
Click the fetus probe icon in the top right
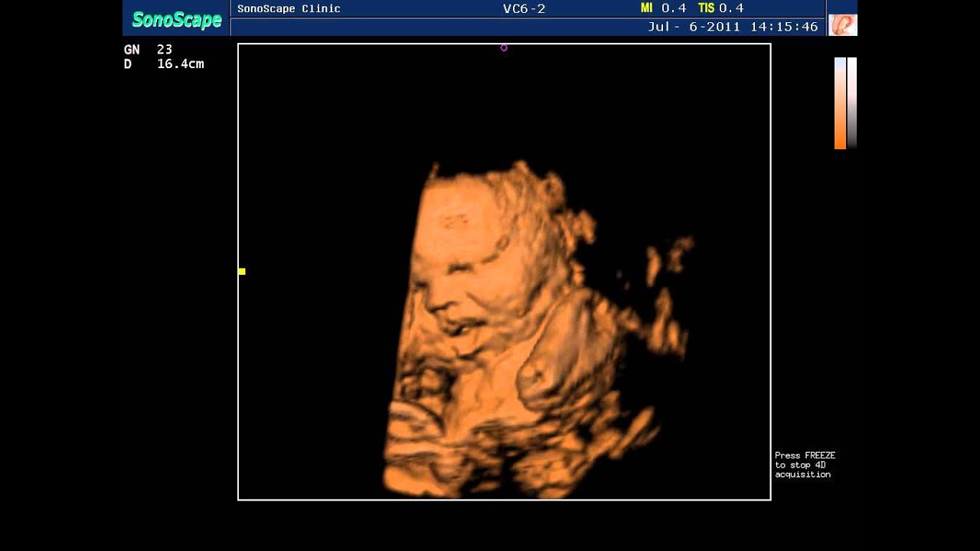point(843,25)
